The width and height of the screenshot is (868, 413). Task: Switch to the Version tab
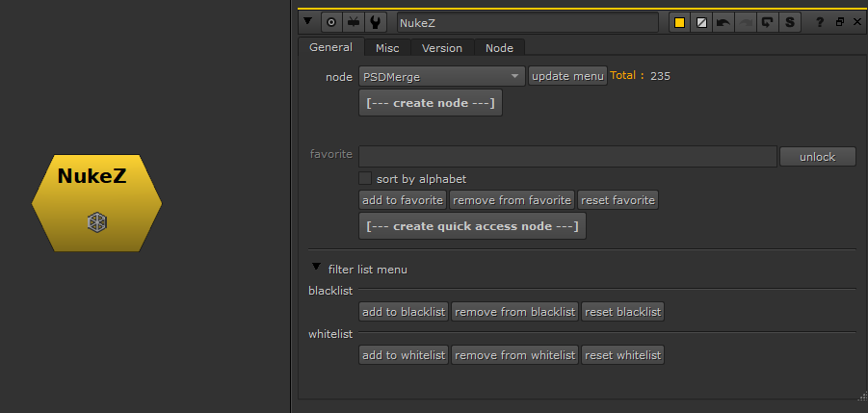(x=442, y=48)
